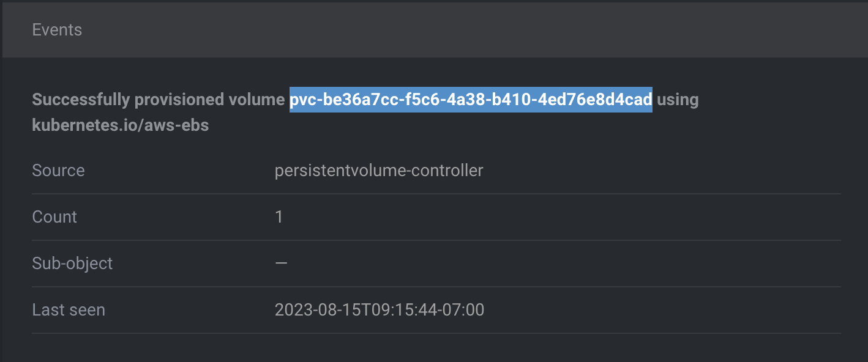The image size is (868, 362).
Task: Click the Source field label
Action: coord(58,171)
